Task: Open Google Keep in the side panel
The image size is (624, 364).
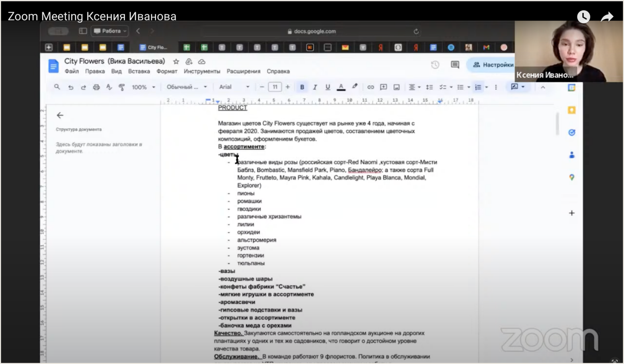Action: click(x=572, y=110)
